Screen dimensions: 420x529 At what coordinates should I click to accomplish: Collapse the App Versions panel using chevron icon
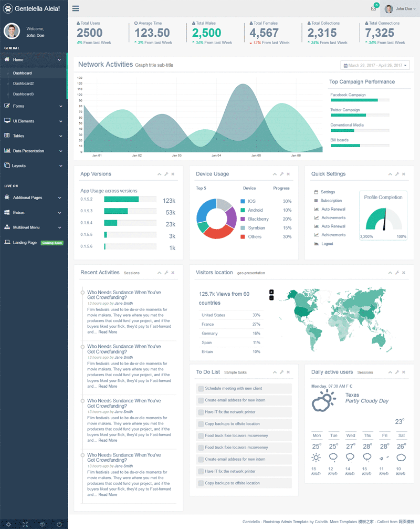pos(158,174)
